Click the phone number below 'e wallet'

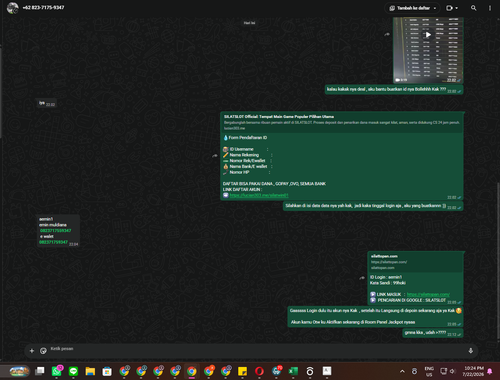(53, 242)
